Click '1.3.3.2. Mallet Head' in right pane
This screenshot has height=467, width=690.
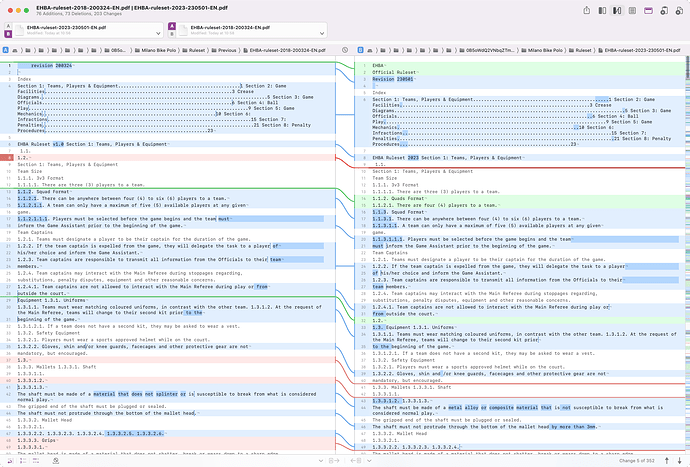click(x=400, y=434)
